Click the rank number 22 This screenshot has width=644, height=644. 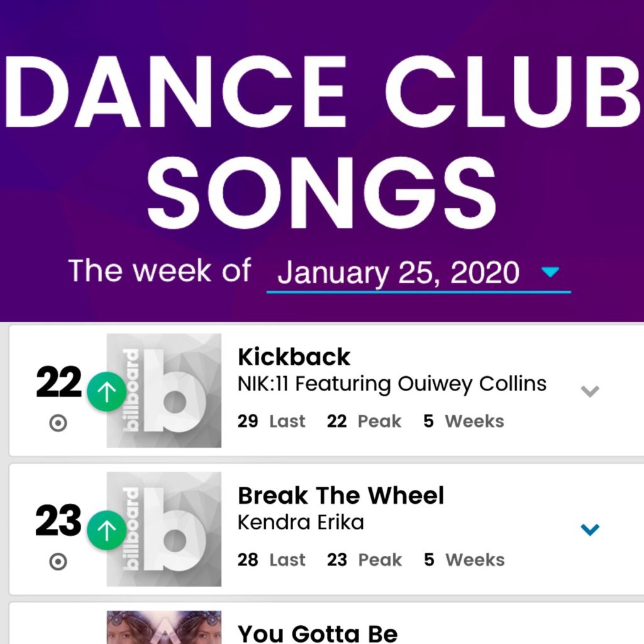pos(58,382)
